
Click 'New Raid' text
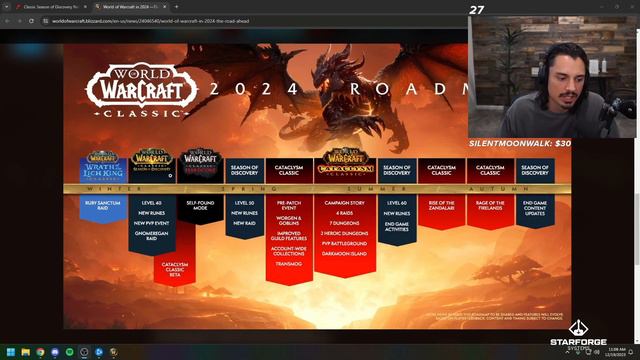[x=244, y=223]
